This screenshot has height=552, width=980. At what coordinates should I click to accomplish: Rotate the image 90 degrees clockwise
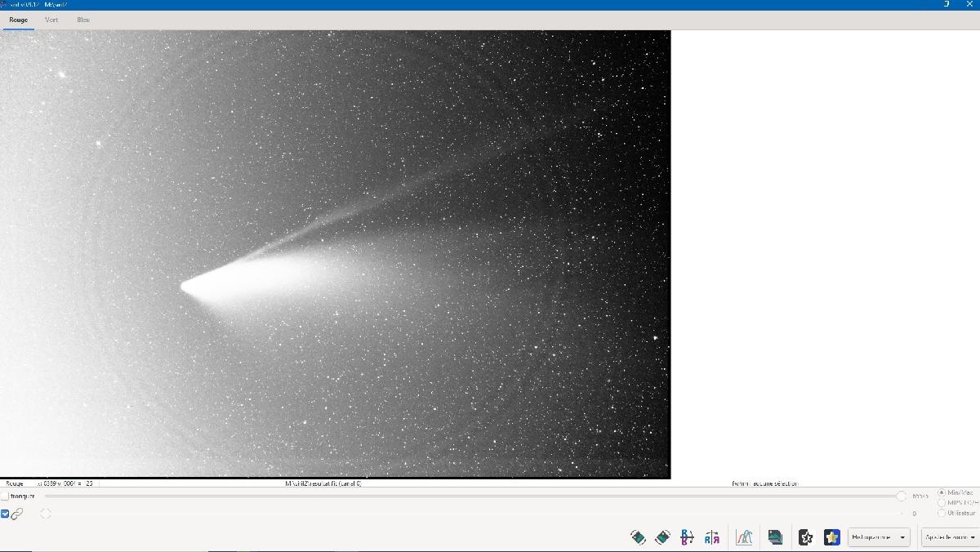point(662,537)
